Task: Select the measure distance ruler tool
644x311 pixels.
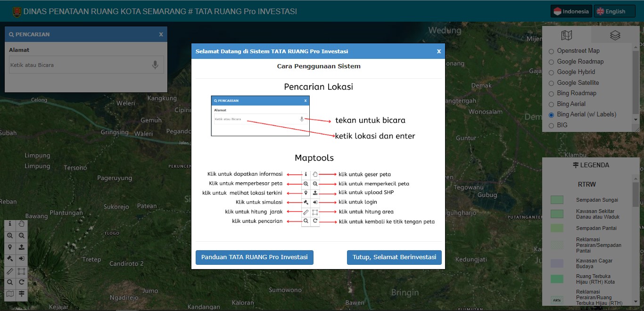Action: [10, 271]
